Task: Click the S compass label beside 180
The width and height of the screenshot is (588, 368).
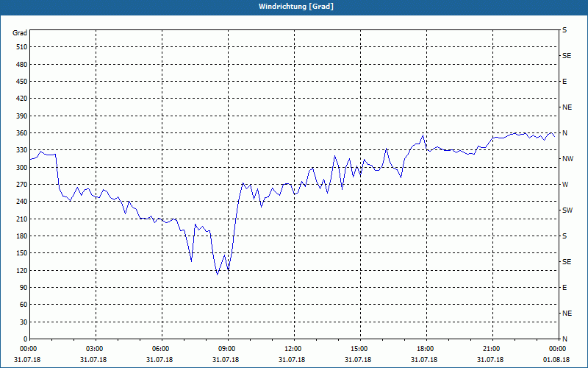Action: (564, 236)
